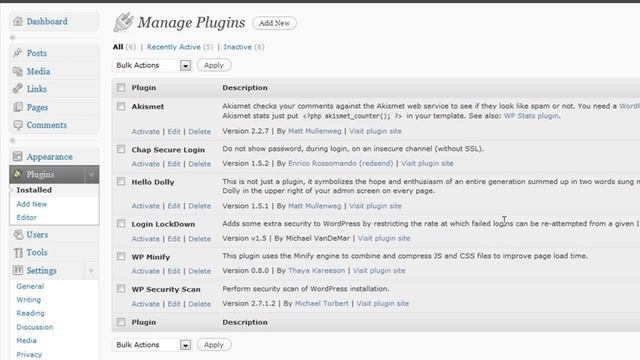Image resolution: width=640 pixels, height=360 pixels.
Task: Click the Plugins plug icon in the sidebar
Action: tap(18, 174)
